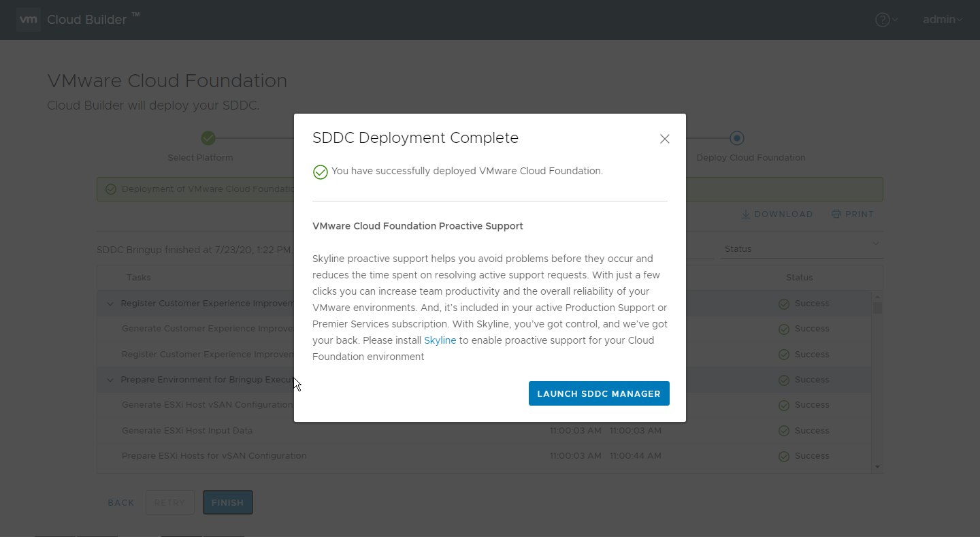Click the Select Platform completed step icon
Viewport: 980px width, 537px height.
tap(208, 138)
